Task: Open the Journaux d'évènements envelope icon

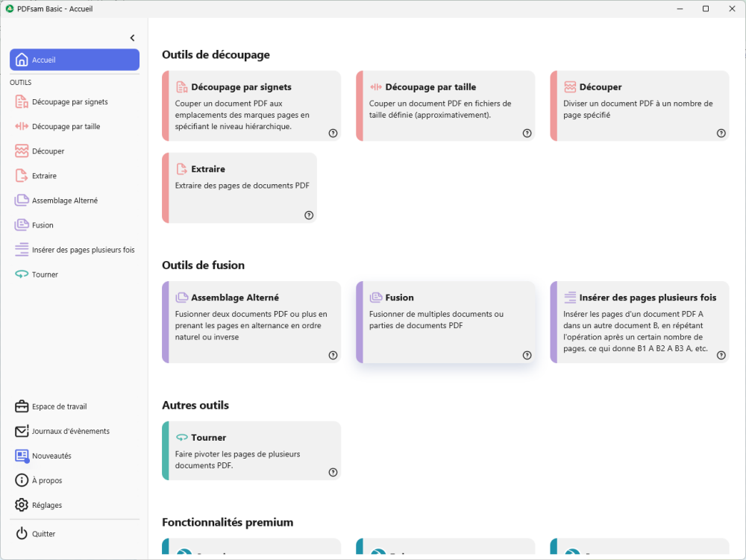Action: (x=22, y=431)
